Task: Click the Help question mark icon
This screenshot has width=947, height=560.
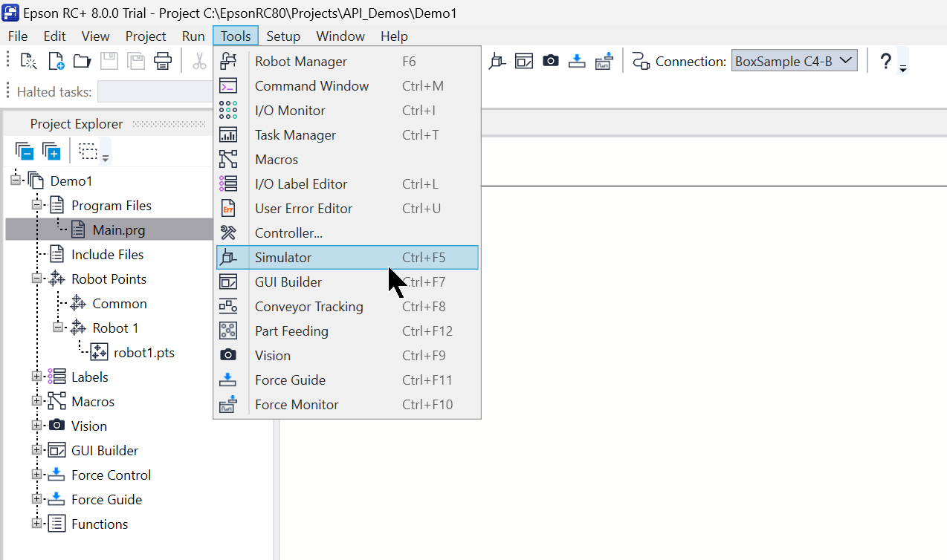Action: point(885,62)
